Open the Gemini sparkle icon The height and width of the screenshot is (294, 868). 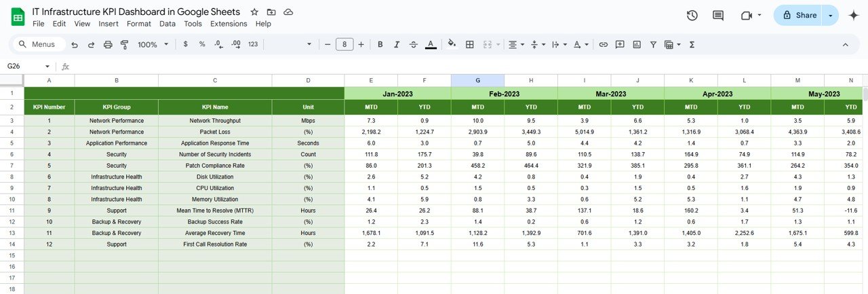point(854,15)
